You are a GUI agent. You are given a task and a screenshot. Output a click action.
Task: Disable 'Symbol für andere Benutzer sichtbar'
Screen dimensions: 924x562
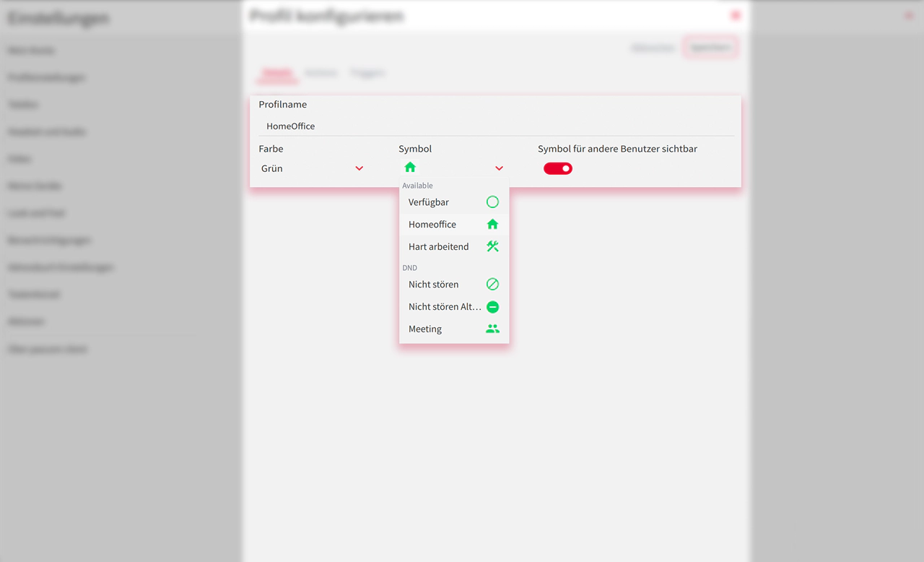click(x=557, y=168)
